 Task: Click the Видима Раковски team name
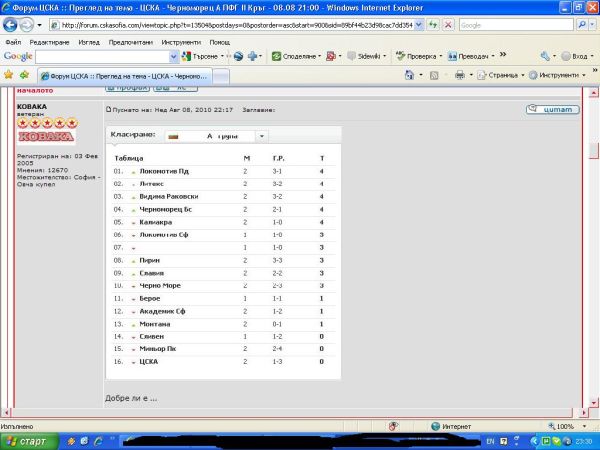point(169,197)
